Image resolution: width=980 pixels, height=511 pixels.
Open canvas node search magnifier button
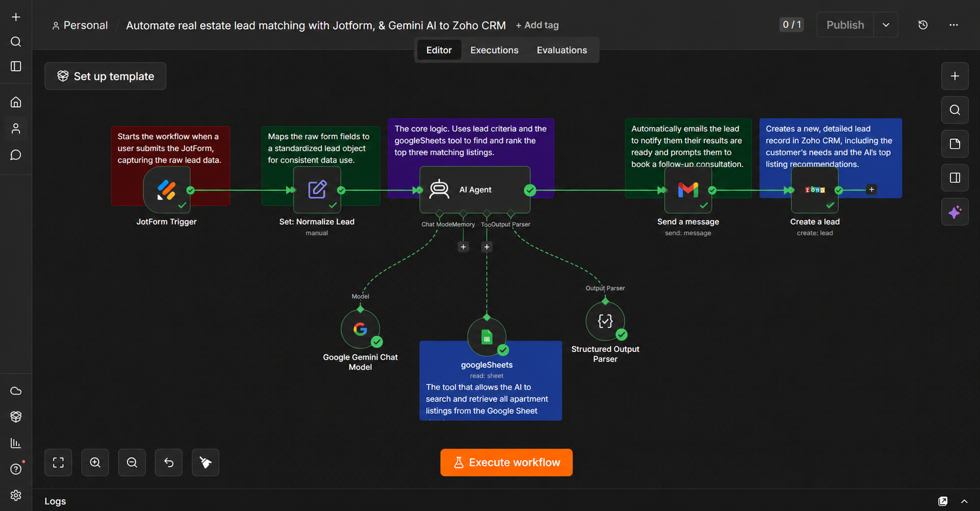pyautogui.click(x=955, y=110)
